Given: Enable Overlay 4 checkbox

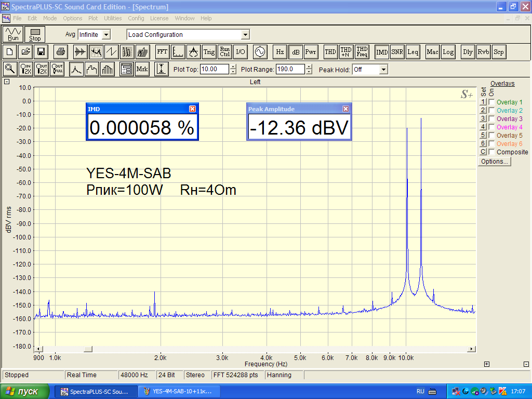Looking at the screenshot, I should pyautogui.click(x=491, y=127).
